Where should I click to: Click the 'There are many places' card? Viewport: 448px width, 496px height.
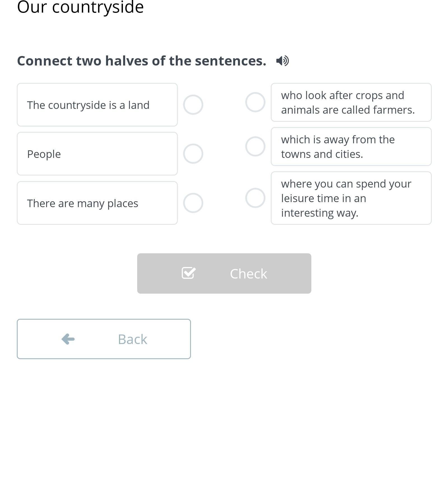(97, 203)
